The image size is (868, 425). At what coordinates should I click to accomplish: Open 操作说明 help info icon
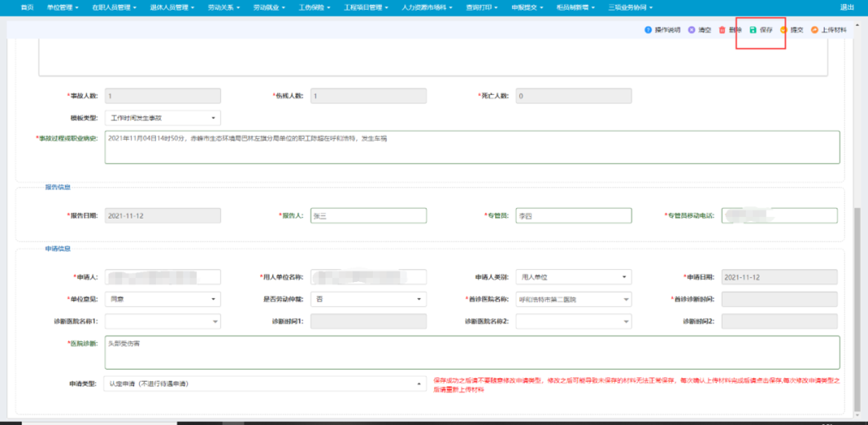click(647, 30)
